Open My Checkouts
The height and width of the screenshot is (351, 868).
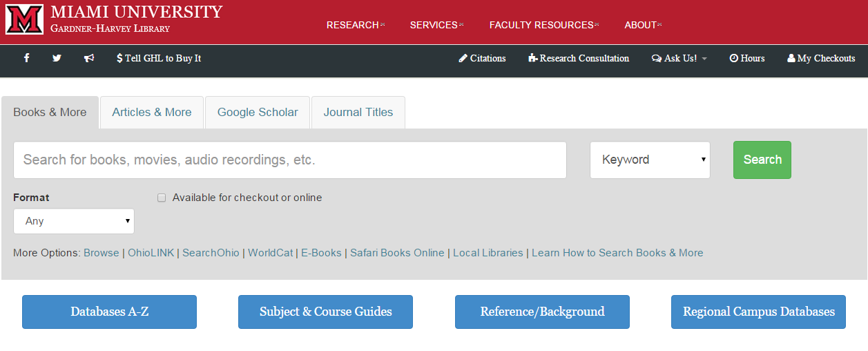[821, 58]
